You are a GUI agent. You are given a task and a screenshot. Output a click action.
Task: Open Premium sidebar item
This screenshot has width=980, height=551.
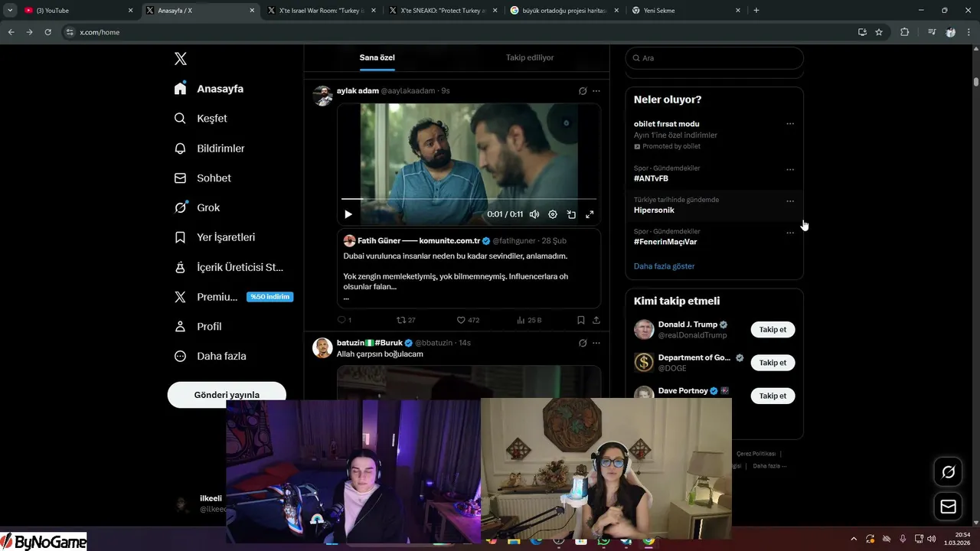click(234, 297)
